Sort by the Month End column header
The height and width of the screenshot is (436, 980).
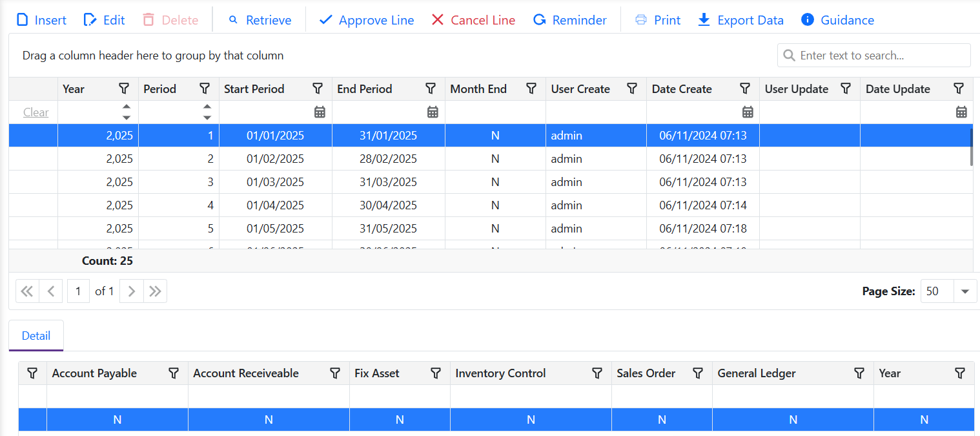click(x=478, y=88)
